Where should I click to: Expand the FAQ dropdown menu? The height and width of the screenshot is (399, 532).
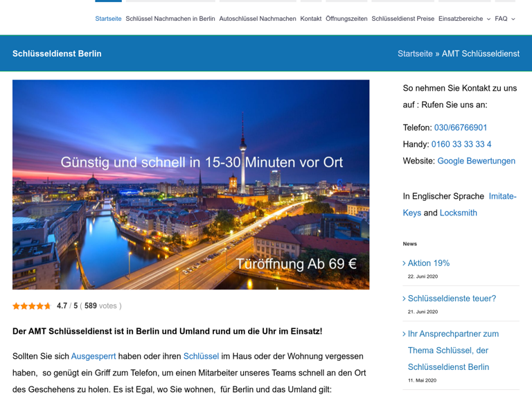(504, 19)
